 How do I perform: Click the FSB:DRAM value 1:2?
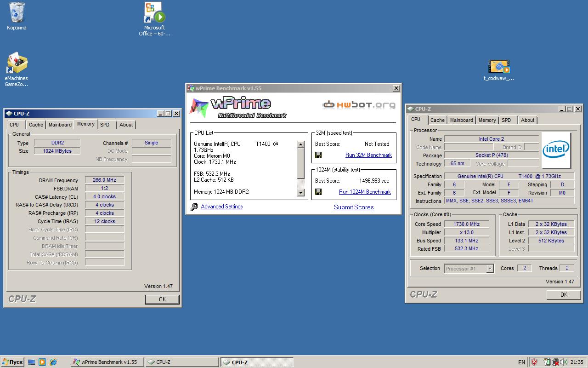coord(104,189)
